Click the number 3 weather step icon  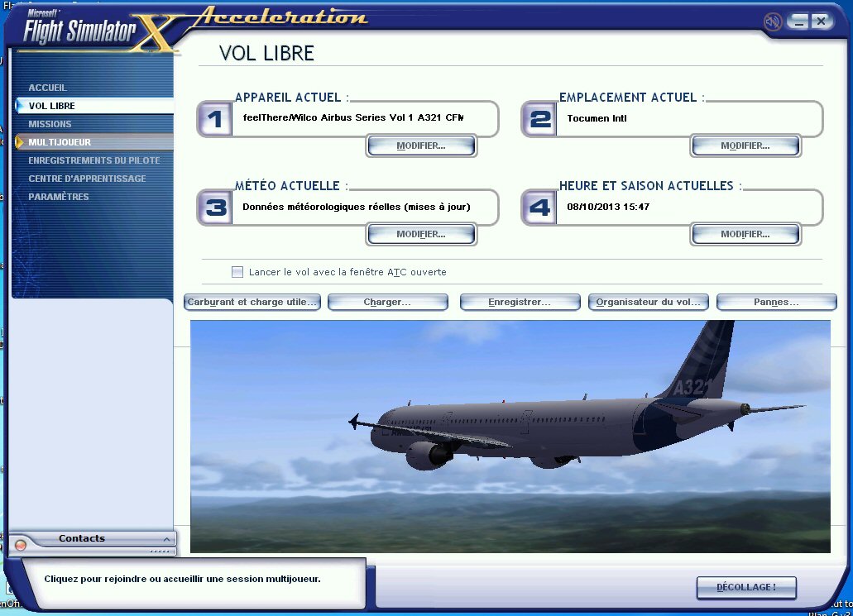(215, 208)
